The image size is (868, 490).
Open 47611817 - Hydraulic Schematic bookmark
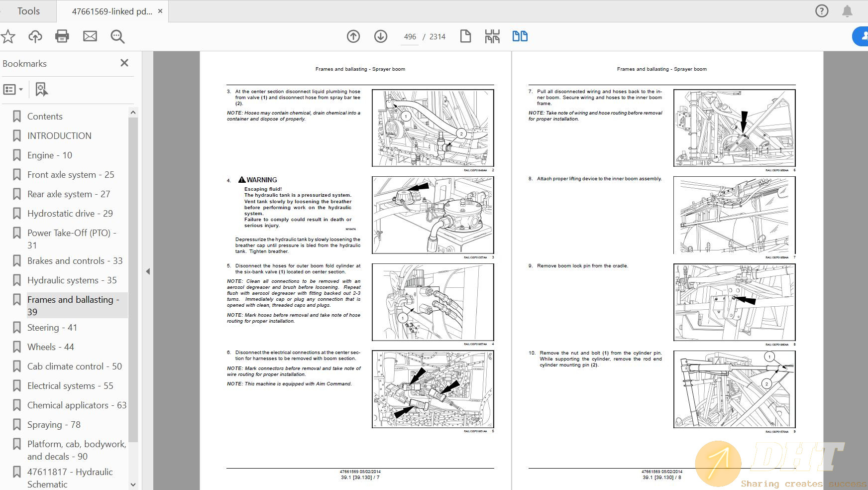(x=70, y=478)
